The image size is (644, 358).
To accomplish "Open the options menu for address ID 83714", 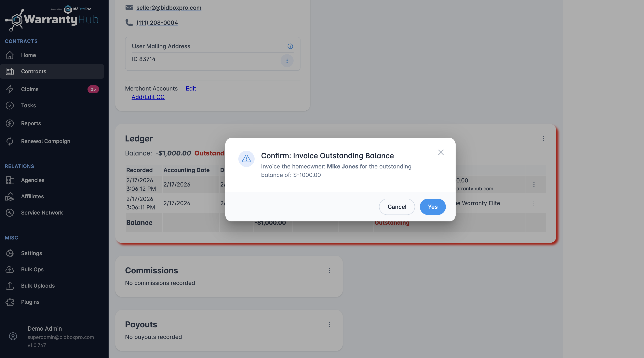I will [x=287, y=61].
